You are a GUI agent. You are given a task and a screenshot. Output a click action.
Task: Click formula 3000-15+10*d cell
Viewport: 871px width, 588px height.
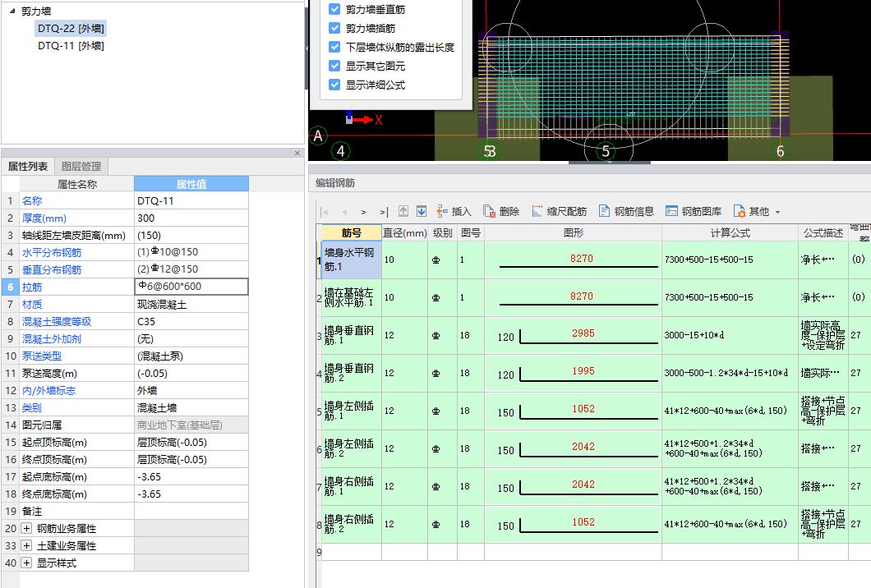pos(730,335)
